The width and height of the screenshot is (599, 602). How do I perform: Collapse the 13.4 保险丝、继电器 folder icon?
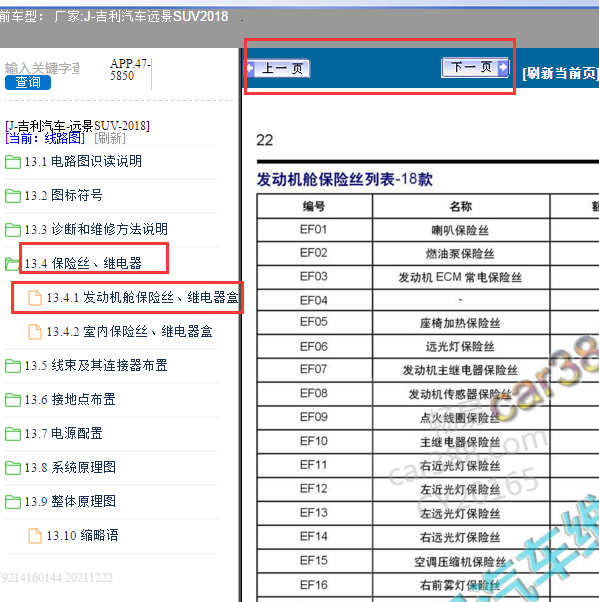click(x=12, y=264)
